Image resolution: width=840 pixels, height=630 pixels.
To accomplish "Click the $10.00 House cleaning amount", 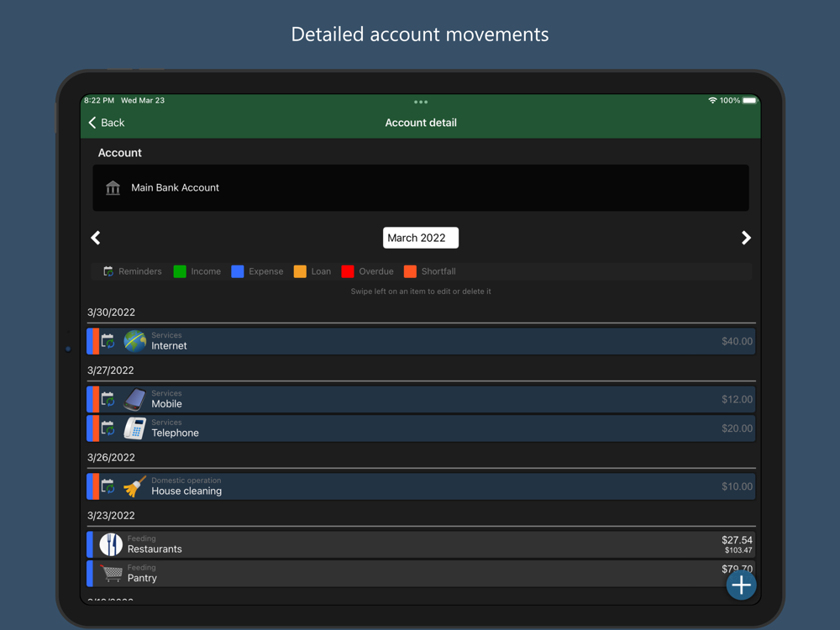I will coord(737,486).
